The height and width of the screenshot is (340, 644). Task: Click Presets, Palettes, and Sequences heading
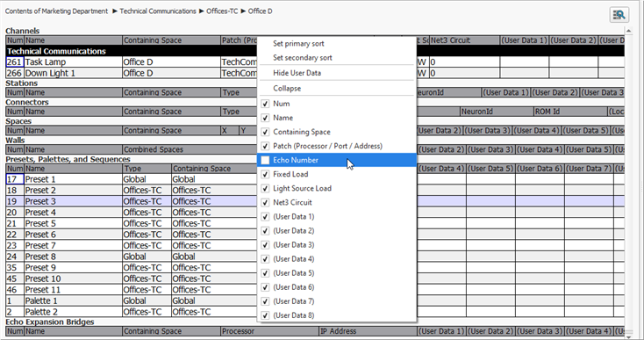coord(68,159)
